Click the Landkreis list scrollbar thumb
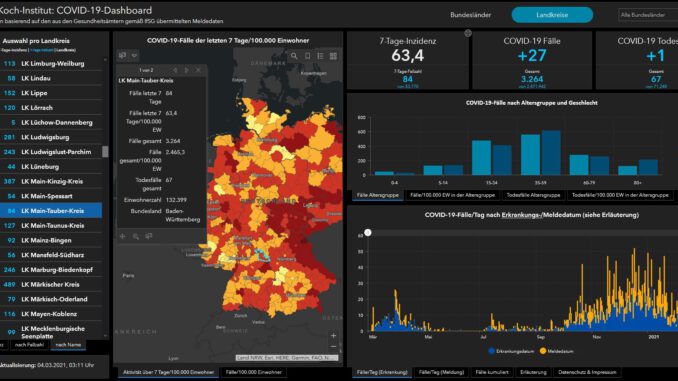This screenshot has height=381, width=678. 105,151
